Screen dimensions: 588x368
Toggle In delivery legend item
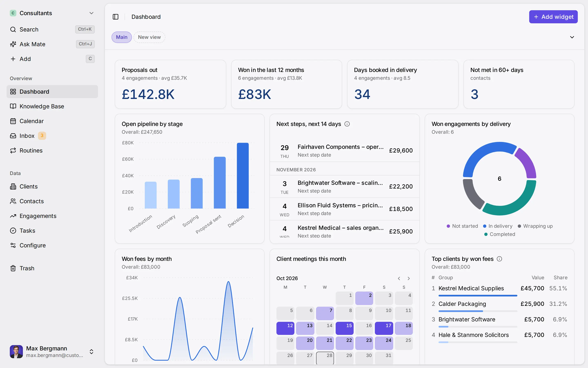pos(498,226)
